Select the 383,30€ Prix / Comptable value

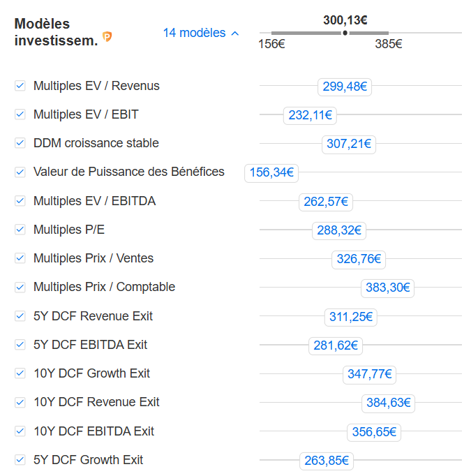pyautogui.click(x=387, y=288)
